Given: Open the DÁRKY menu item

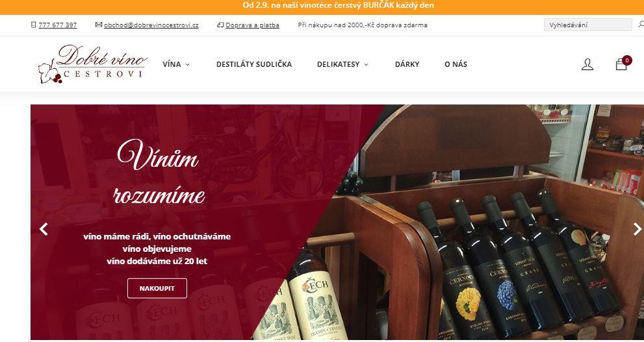Looking at the screenshot, I should point(407,64).
